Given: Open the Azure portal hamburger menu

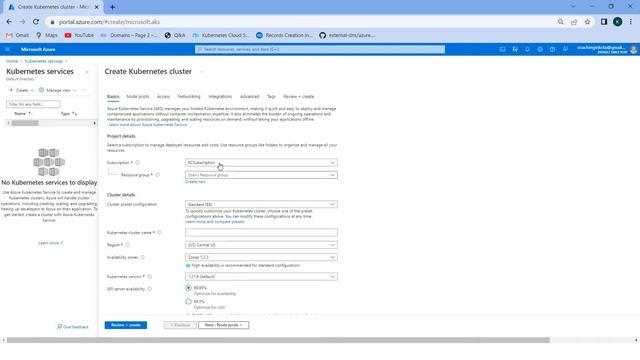Looking at the screenshot, I should coord(7,49).
